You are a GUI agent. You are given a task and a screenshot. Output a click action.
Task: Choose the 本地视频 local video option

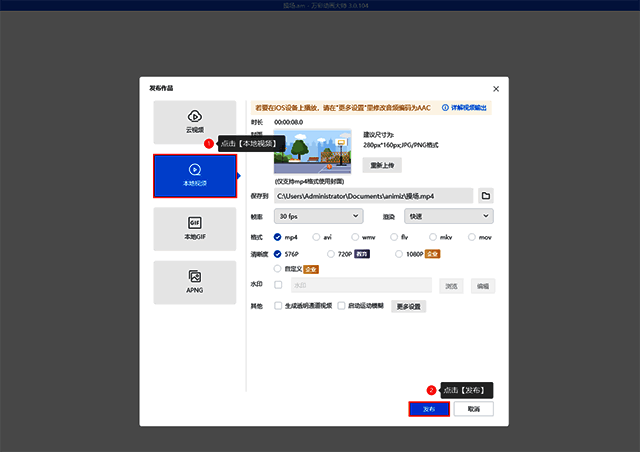pyautogui.click(x=194, y=175)
